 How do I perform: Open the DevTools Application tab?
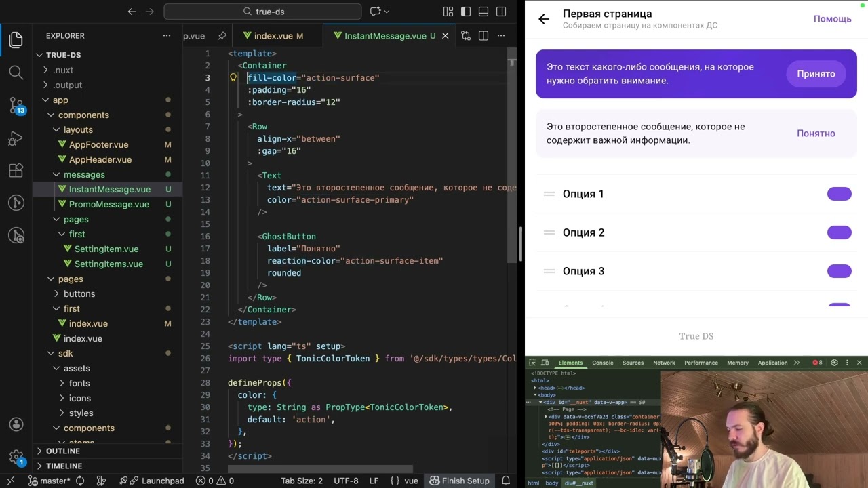772,363
